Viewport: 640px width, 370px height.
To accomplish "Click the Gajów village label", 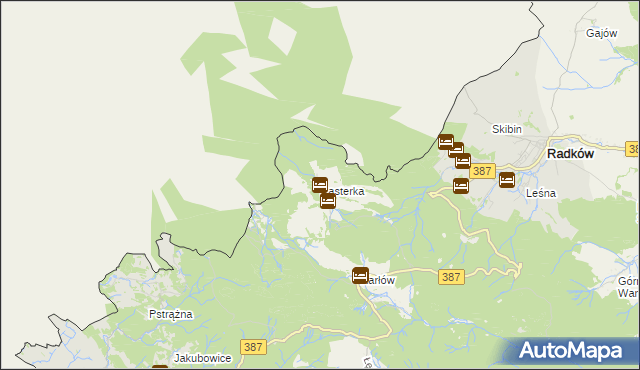I will pos(601,33).
